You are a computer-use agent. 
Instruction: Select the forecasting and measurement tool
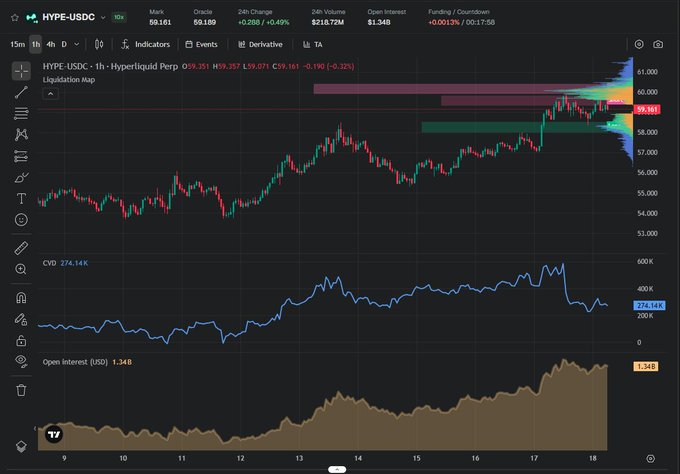(21, 156)
